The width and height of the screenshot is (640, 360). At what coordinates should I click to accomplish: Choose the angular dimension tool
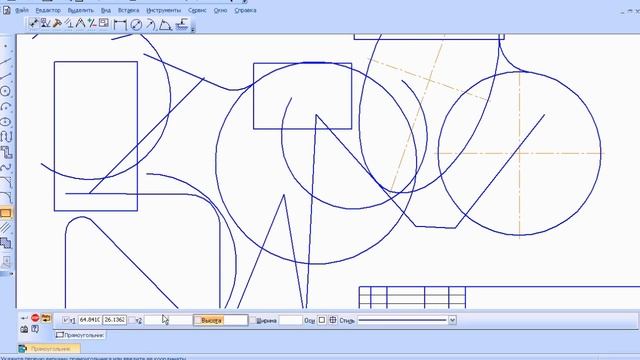pos(165,25)
